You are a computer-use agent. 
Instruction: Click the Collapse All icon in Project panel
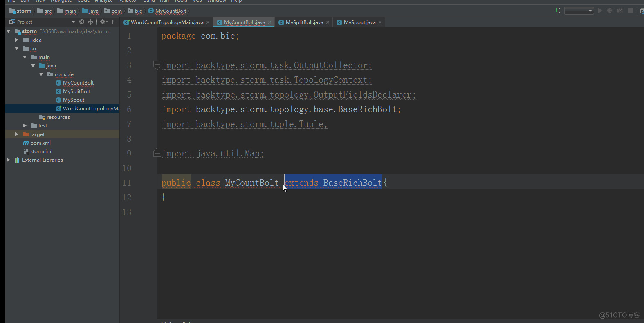coord(90,22)
